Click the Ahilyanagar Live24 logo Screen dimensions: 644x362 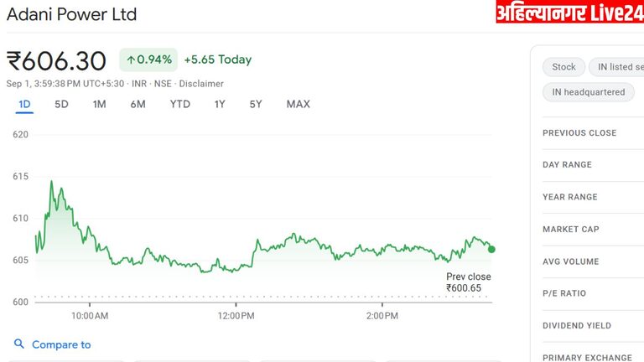[569, 13]
